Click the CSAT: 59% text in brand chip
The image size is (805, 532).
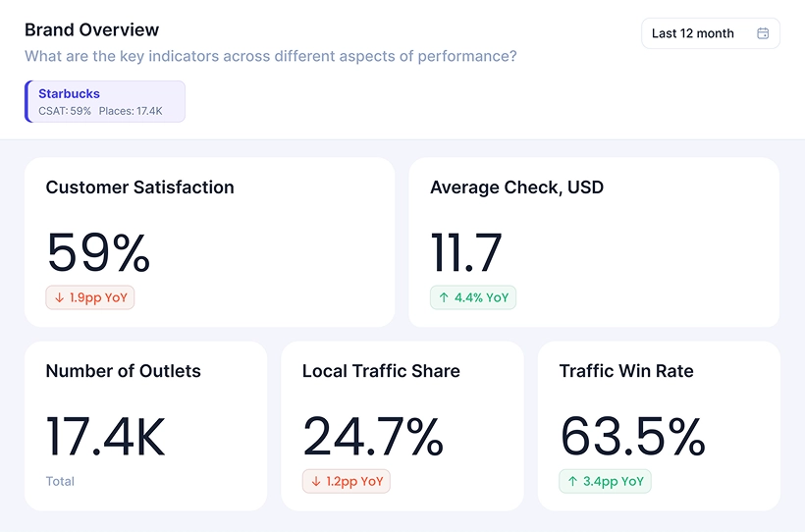pyautogui.click(x=65, y=111)
